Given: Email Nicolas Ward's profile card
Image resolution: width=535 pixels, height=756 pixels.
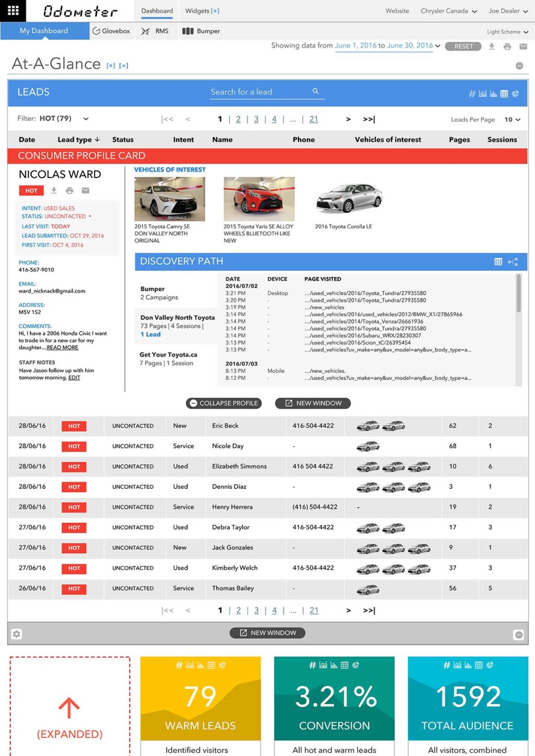Looking at the screenshot, I should [x=86, y=190].
